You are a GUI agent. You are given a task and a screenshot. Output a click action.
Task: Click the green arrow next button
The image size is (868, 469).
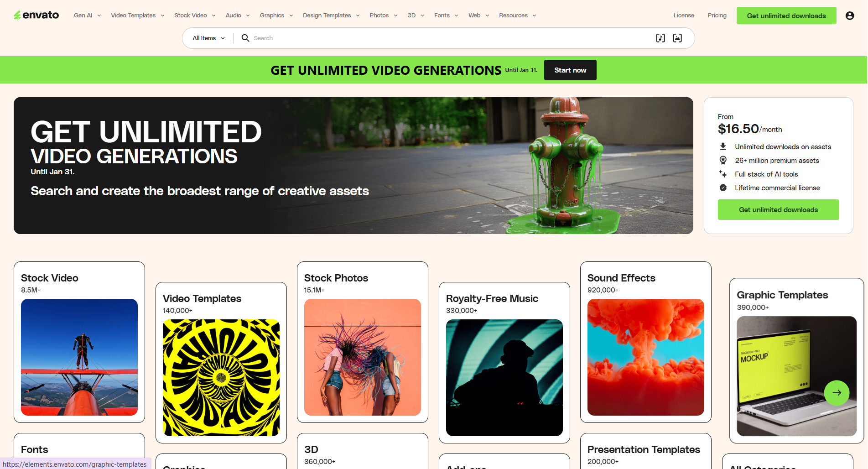(x=836, y=393)
